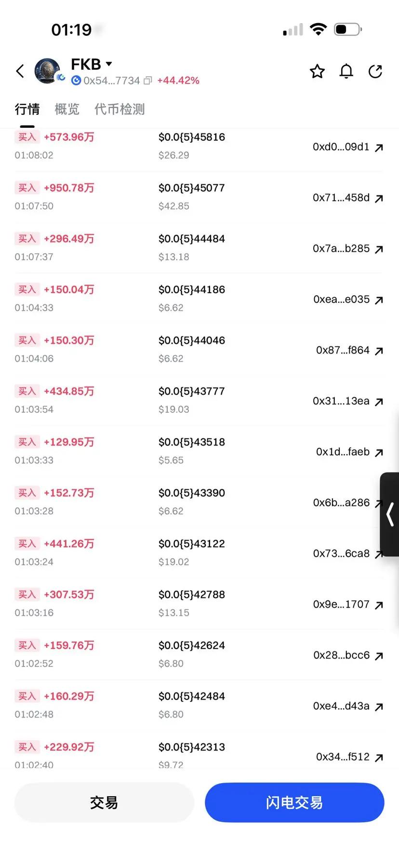399x868 pixels.
Task: Expand the side panel chevron handle
Action: 390,514
